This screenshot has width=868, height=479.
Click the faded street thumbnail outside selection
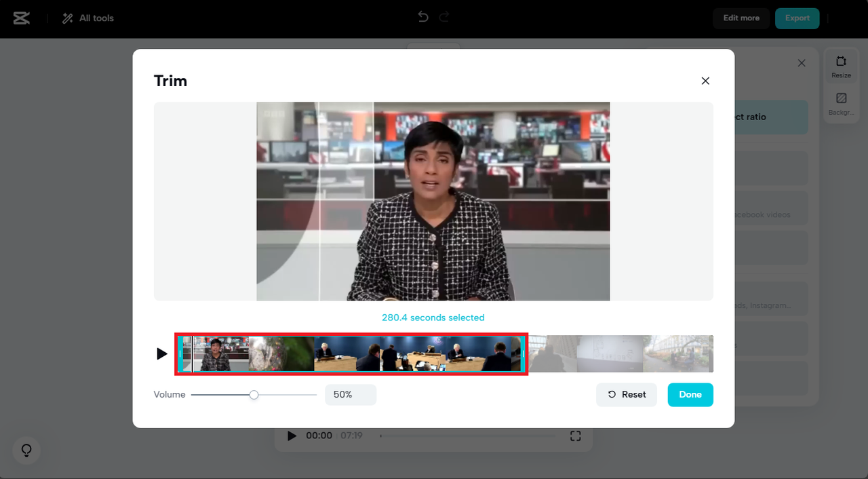(x=678, y=353)
